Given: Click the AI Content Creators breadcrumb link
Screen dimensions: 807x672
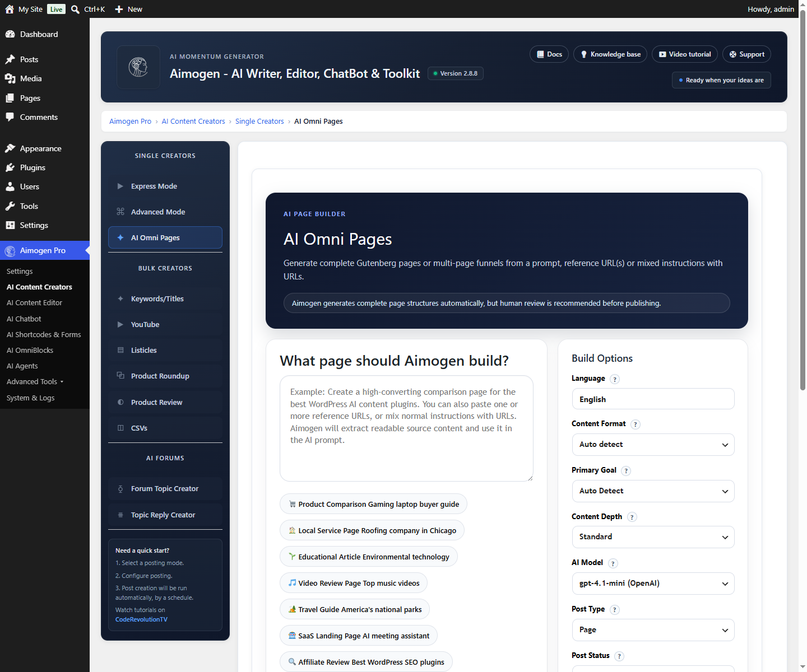Looking at the screenshot, I should [193, 122].
